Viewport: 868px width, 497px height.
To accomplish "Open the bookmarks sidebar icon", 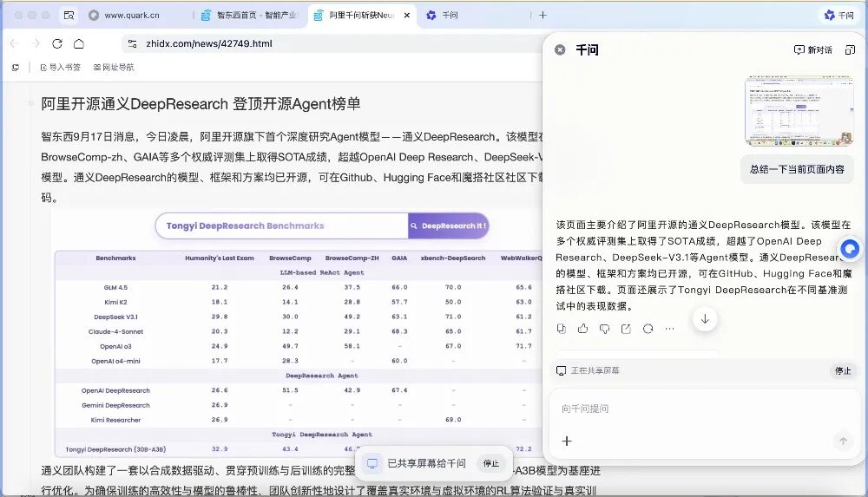I will pos(16,68).
